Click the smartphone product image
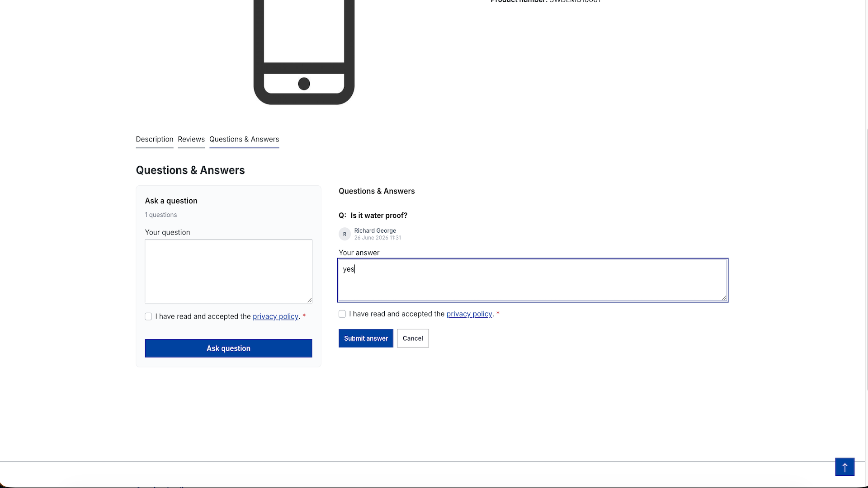The width and height of the screenshot is (868, 488). point(304,52)
